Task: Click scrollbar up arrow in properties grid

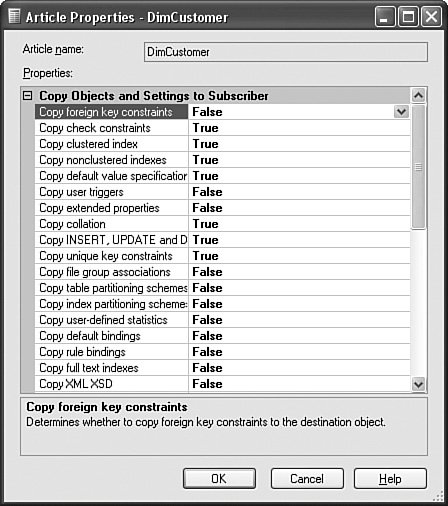Action: click(418, 96)
